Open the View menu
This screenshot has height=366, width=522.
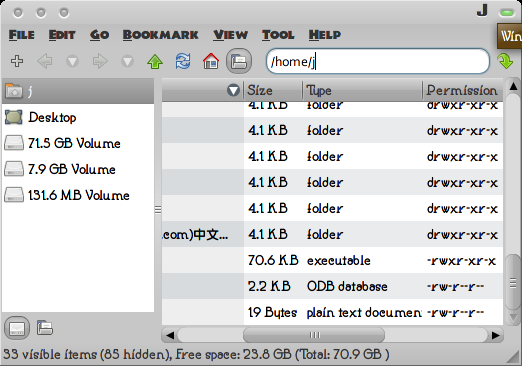pyautogui.click(x=231, y=35)
